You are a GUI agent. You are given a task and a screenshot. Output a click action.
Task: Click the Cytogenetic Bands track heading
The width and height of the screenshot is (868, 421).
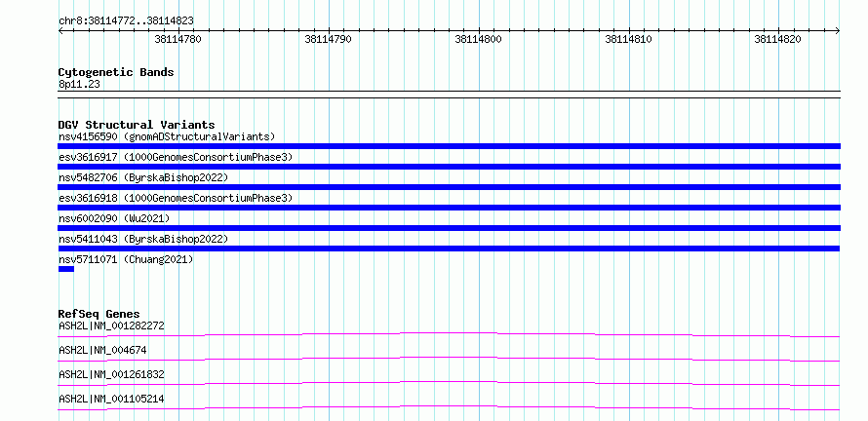(x=116, y=72)
